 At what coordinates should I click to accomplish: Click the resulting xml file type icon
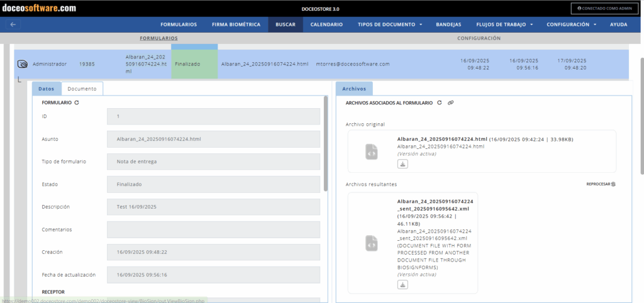point(372,243)
